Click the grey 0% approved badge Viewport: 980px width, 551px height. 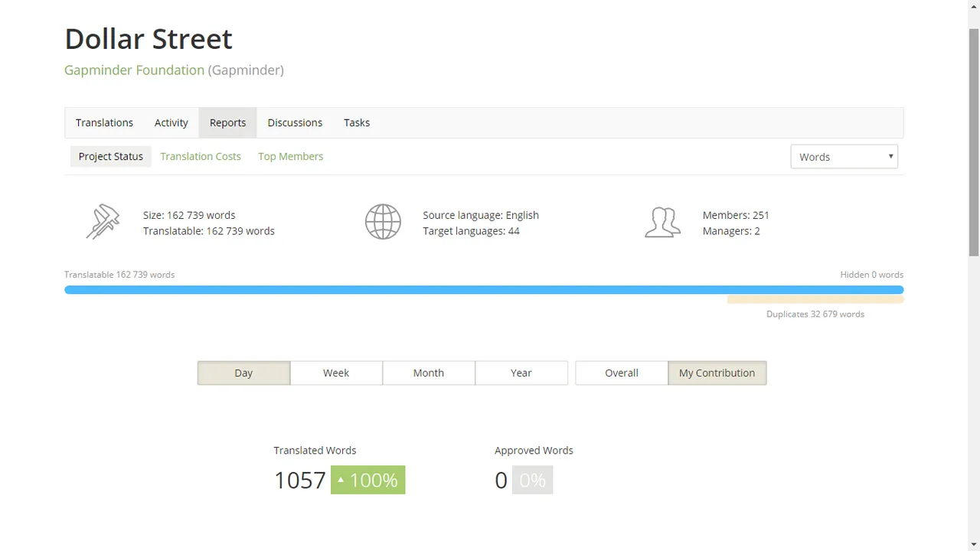click(x=532, y=480)
